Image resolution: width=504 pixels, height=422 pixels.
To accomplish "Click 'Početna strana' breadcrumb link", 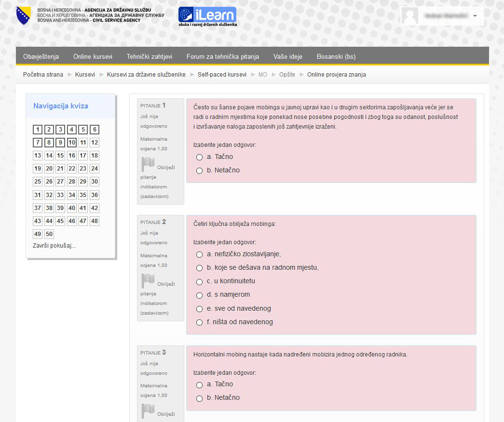I will (x=43, y=75).
